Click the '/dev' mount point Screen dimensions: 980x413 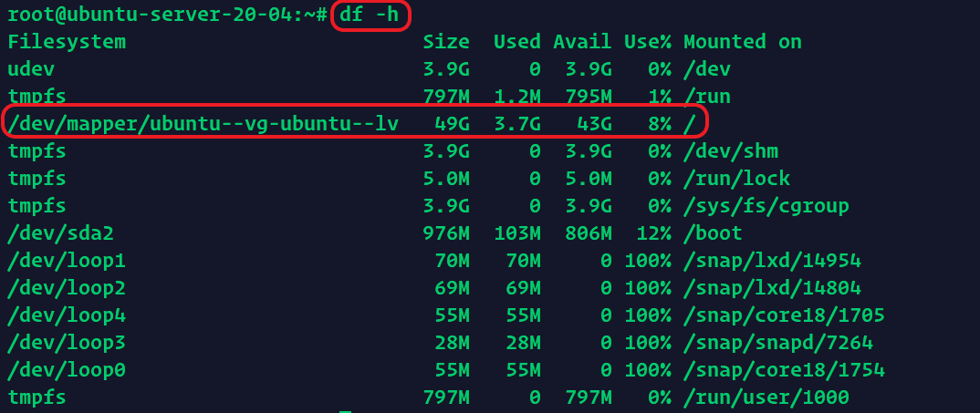(x=707, y=68)
